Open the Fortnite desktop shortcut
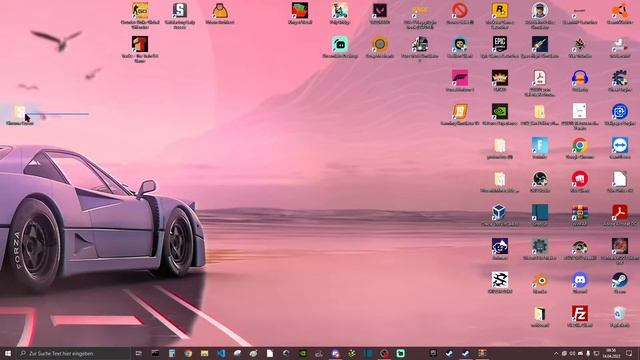Viewport: 640px width, 360px height. pos(540,147)
